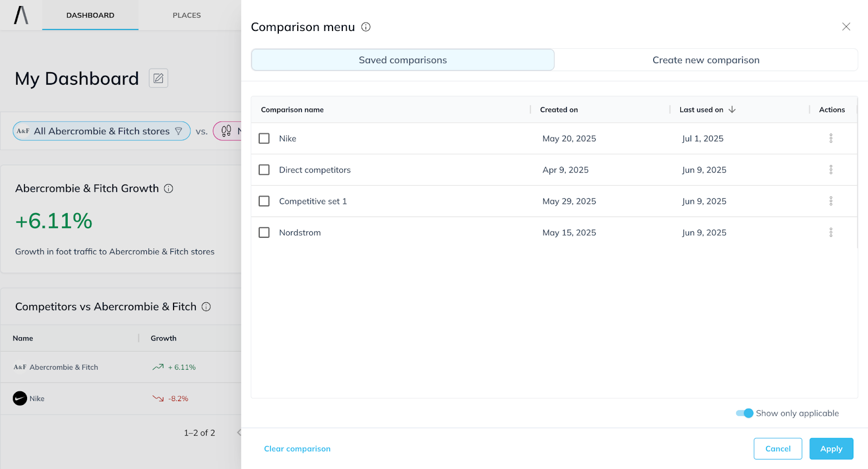Open the Comparison menu info icon
The width and height of the screenshot is (868, 469).
(x=366, y=27)
